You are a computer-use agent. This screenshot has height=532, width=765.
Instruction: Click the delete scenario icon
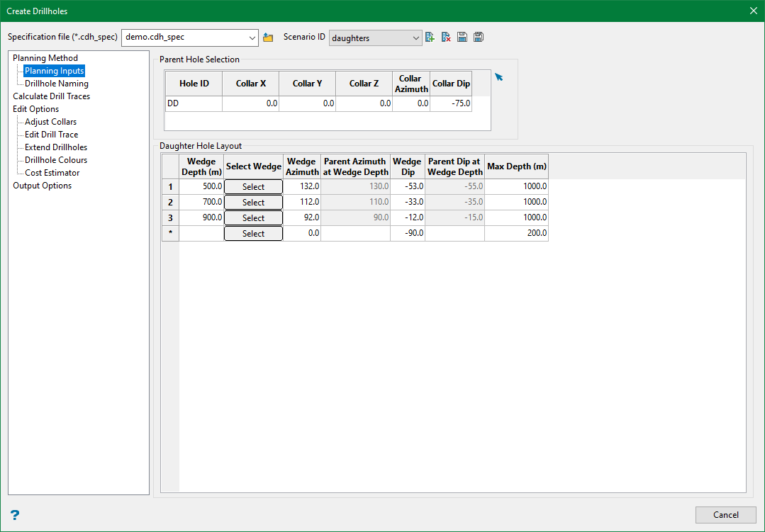click(x=446, y=38)
